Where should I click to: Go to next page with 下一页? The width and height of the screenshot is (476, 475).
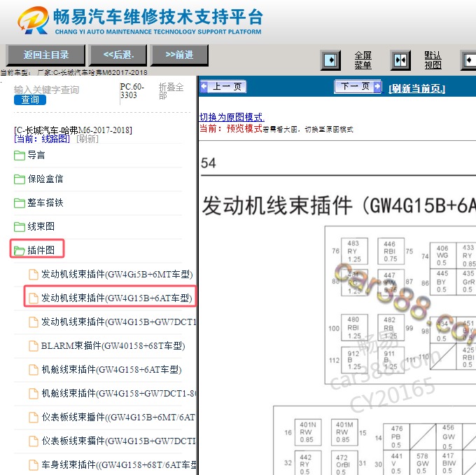coord(358,87)
